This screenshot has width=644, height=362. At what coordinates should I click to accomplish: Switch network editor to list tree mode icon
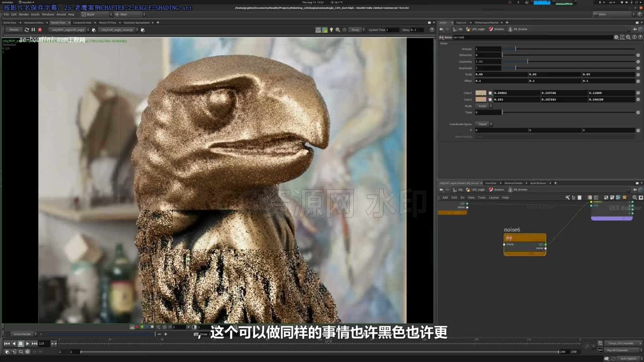574,198
